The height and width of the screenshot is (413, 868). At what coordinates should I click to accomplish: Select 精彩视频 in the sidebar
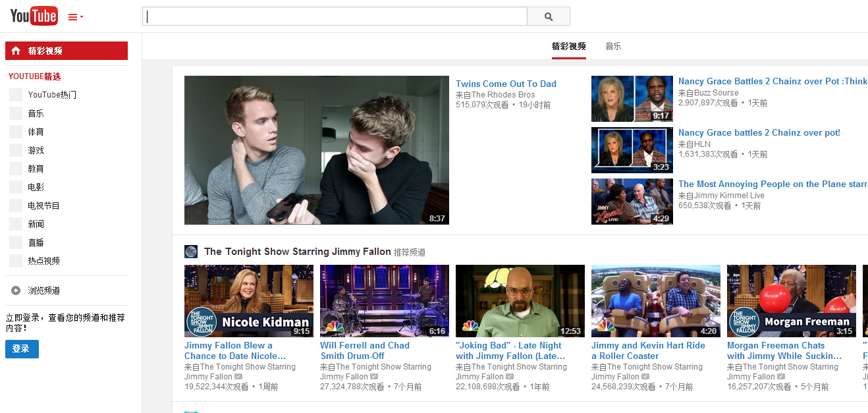[x=67, y=51]
